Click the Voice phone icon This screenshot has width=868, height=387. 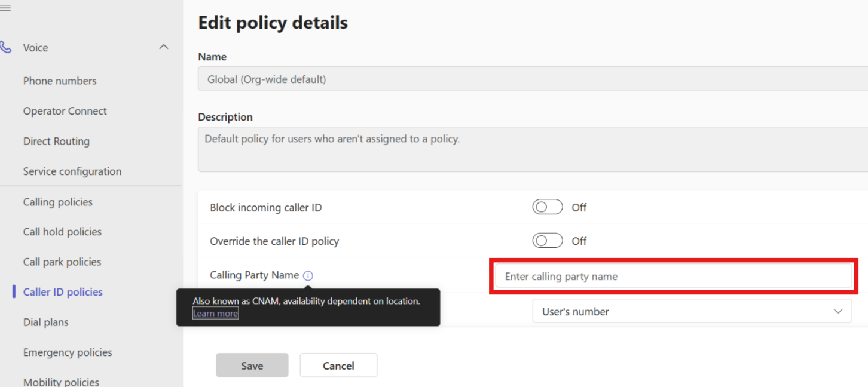coord(5,47)
